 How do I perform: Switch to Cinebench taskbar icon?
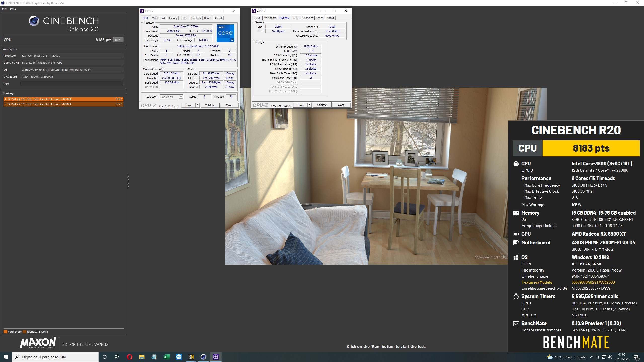(203, 357)
